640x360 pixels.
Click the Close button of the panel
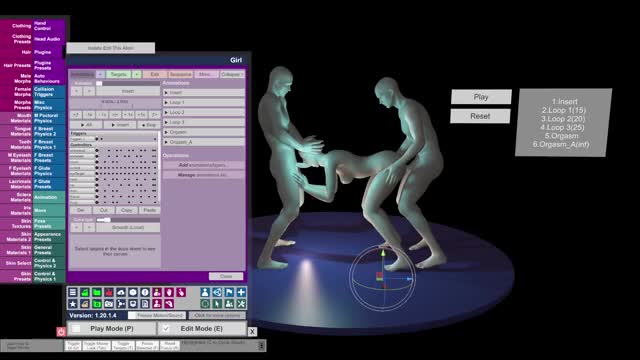[226, 276]
